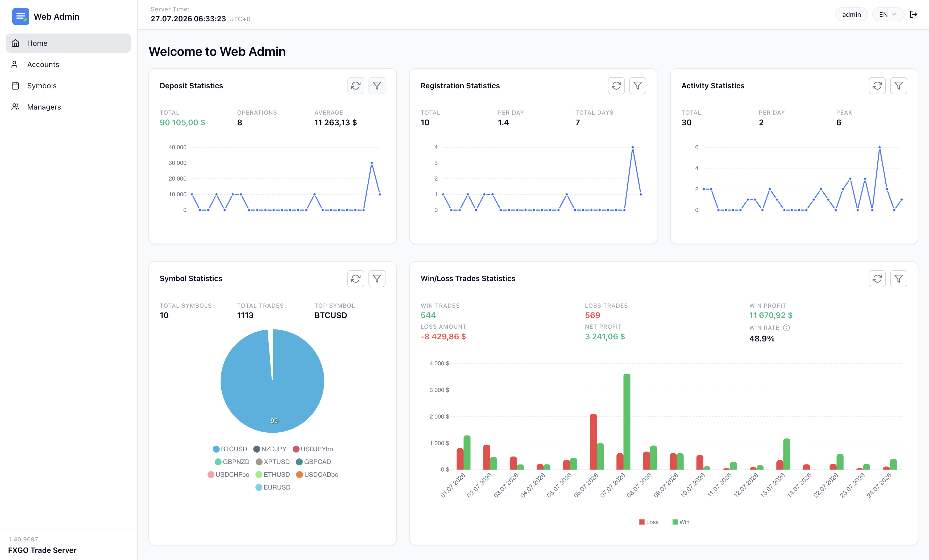Click Win Rate value 48.9%

(762, 339)
